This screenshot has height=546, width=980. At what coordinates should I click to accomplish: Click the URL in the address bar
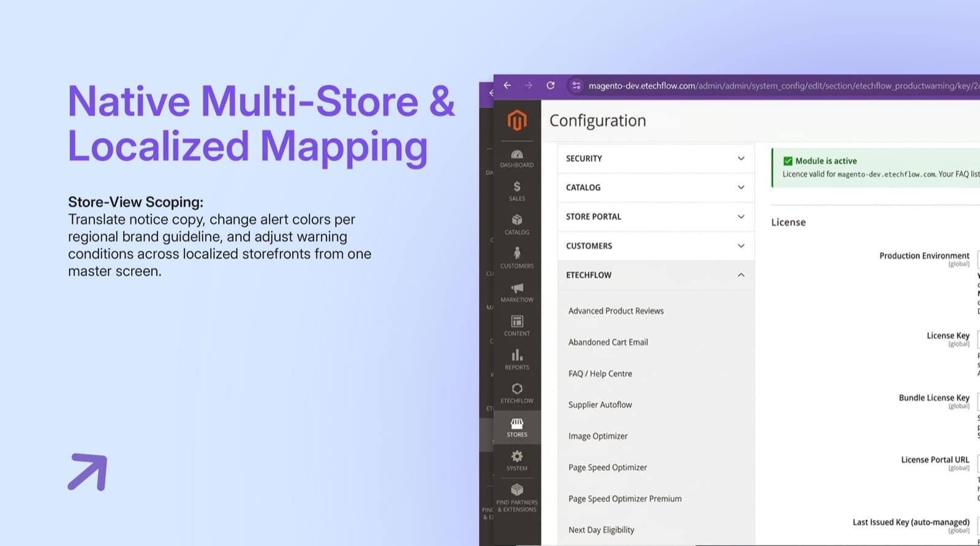coord(784,86)
